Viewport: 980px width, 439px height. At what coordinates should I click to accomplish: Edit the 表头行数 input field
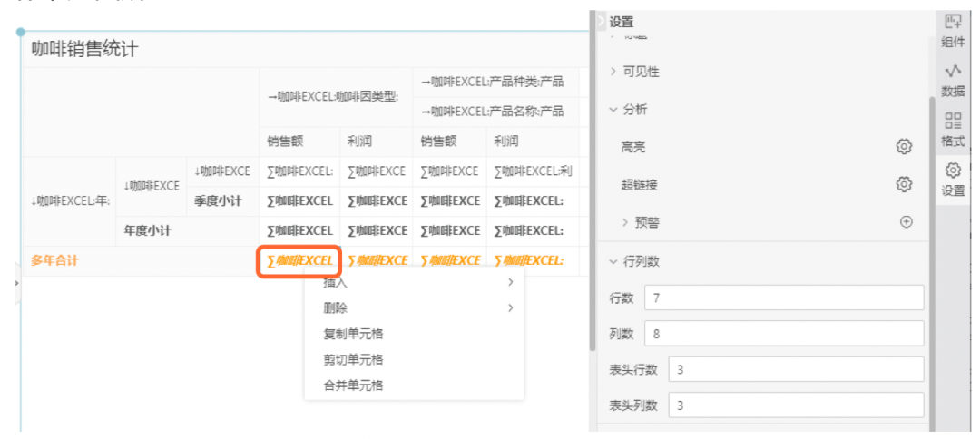click(x=796, y=370)
